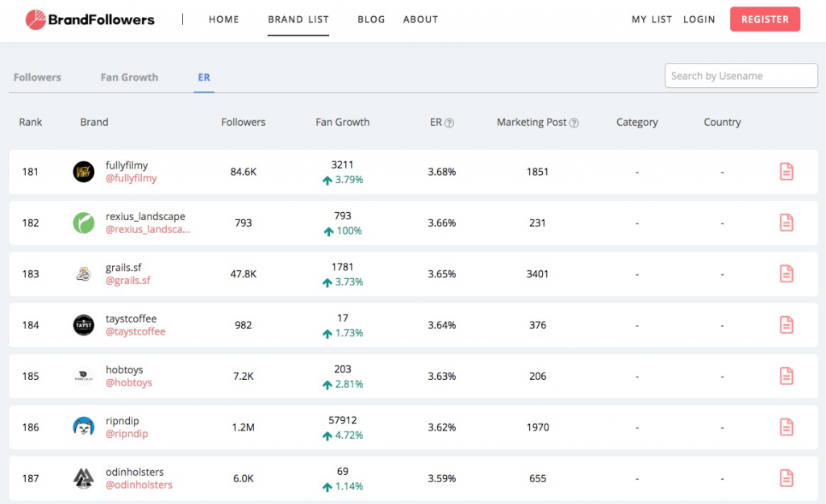Image resolution: width=826 pixels, height=504 pixels.
Task: Open the BLOG page
Action: (371, 19)
